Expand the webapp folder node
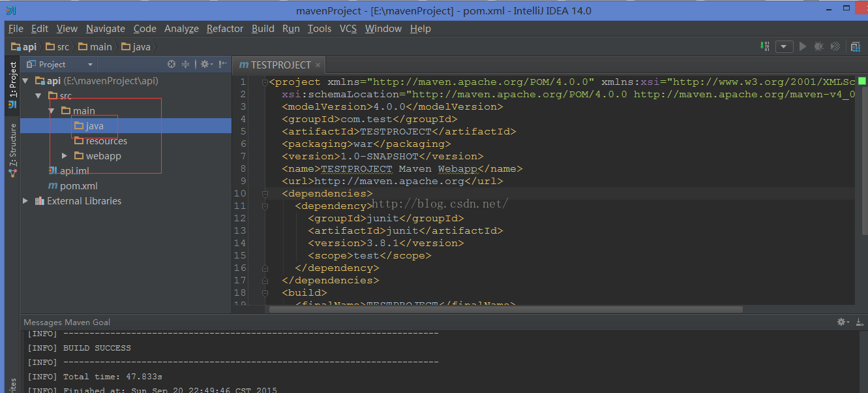 pos(65,156)
